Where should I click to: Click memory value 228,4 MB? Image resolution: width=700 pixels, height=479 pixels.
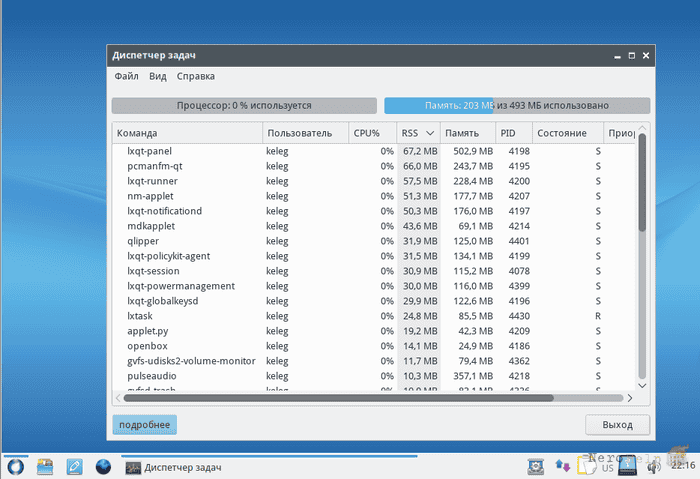coord(473,181)
